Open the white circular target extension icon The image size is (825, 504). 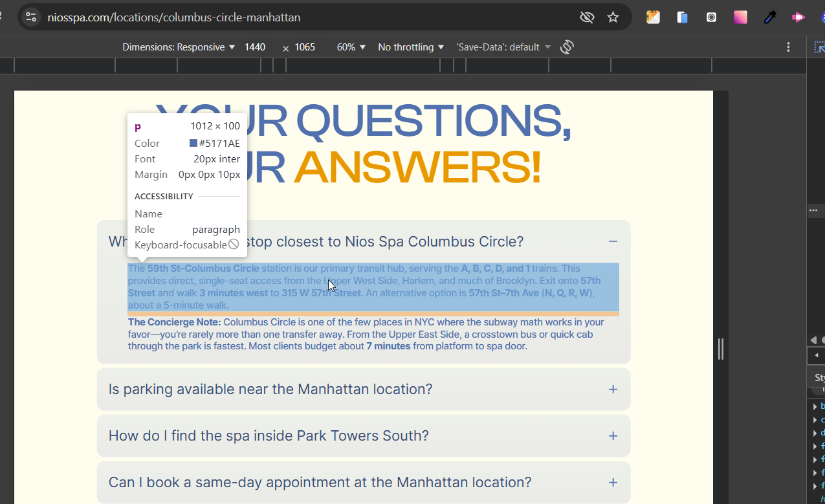pos(711,17)
